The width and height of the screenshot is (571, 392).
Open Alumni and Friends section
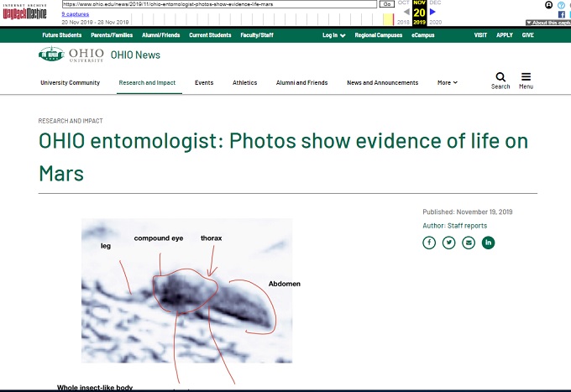point(302,82)
